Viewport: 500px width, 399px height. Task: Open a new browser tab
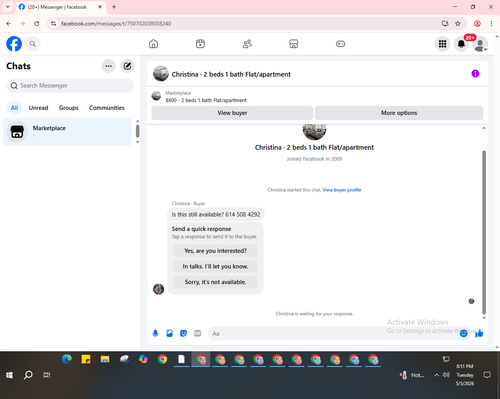(114, 7)
